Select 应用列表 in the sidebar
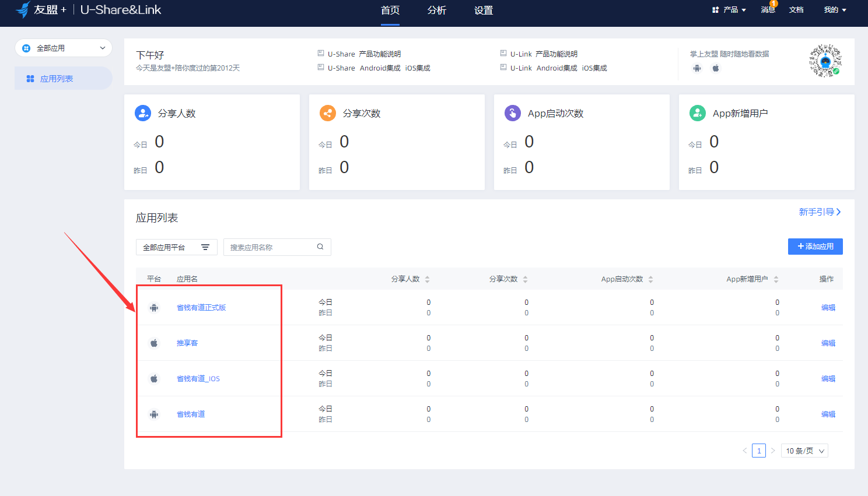The height and width of the screenshot is (496, 868). (x=64, y=78)
